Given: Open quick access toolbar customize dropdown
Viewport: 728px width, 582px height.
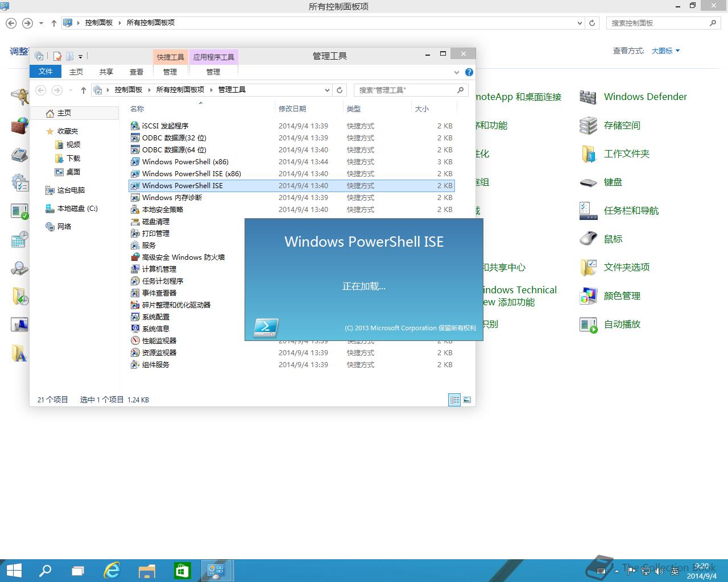Looking at the screenshot, I should (x=80, y=56).
